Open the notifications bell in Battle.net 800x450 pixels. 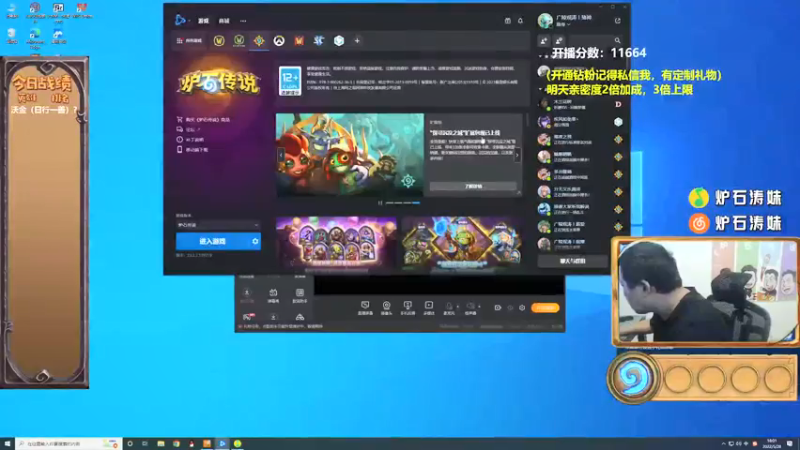pyautogui.click(x=520, y=21)
